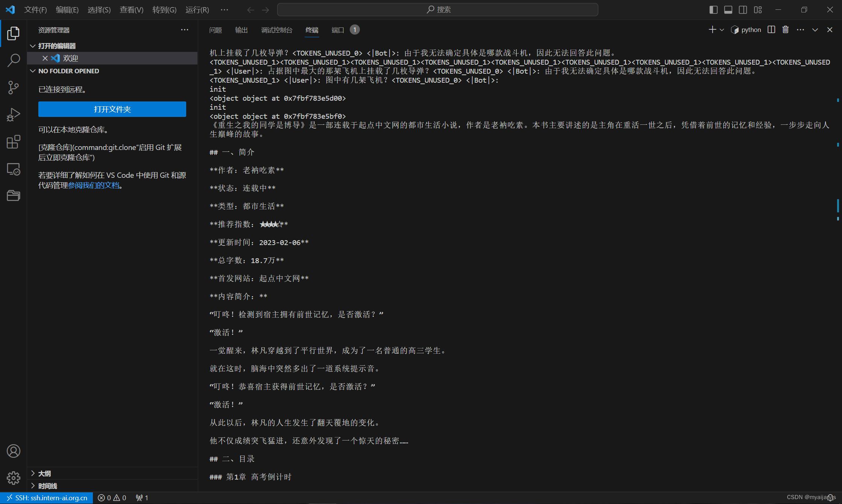Click terminal line '**总字数: 18.7万**'
This screenshot has height=504, width=842.
[x=247, y=260]
